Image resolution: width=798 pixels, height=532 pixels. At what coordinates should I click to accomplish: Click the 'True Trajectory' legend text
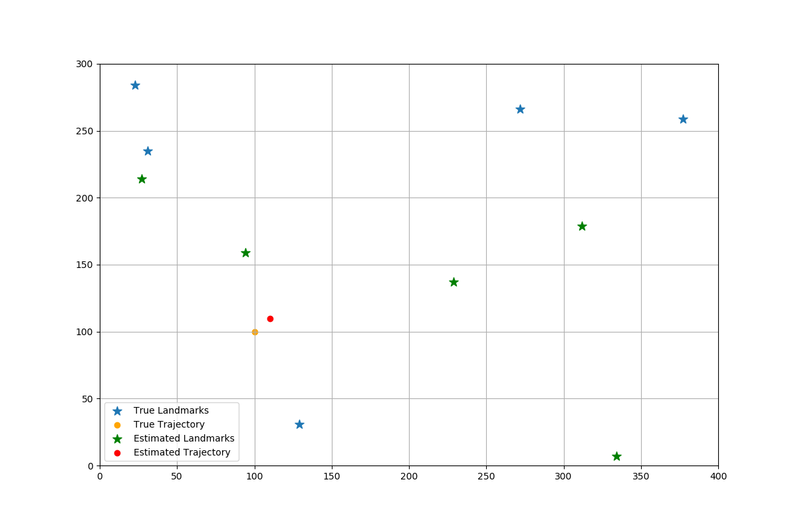169,425
